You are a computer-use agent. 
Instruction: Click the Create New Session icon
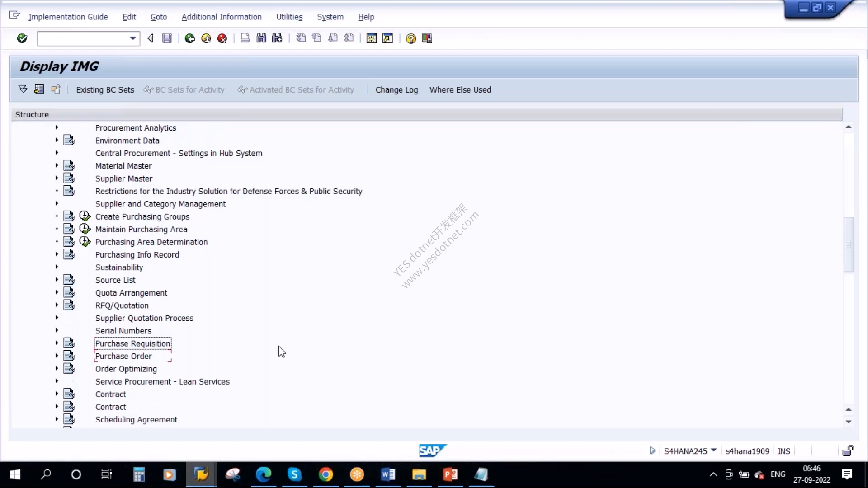372,38
